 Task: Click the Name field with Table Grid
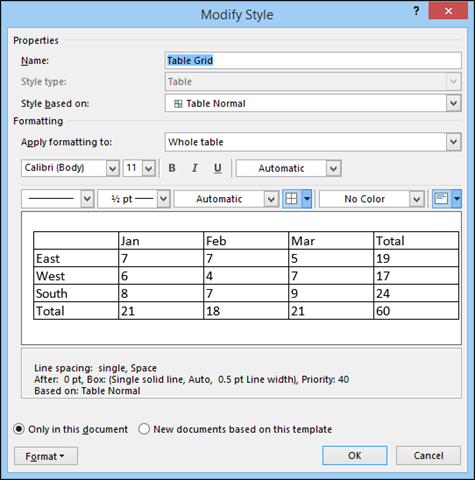point(313,60)
